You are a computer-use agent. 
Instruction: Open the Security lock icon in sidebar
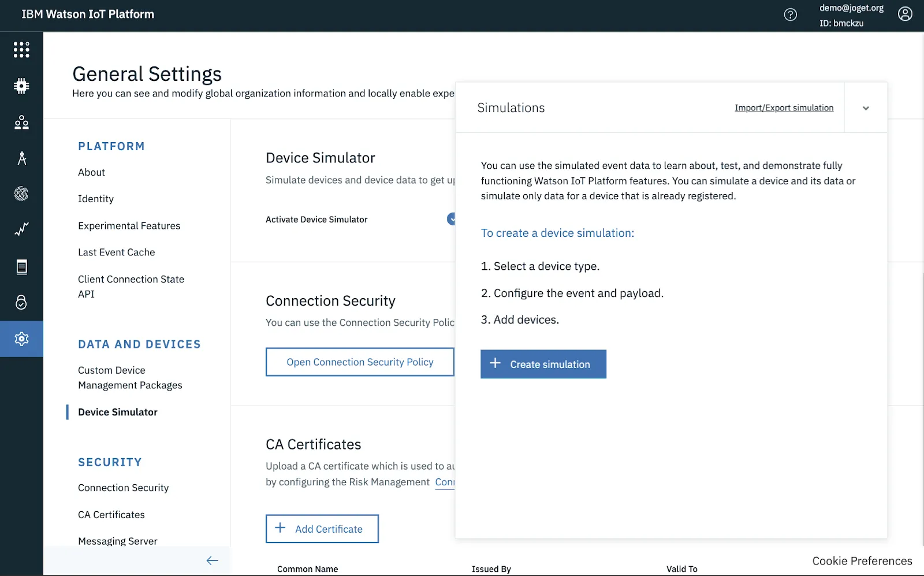[x=21, y=302]
